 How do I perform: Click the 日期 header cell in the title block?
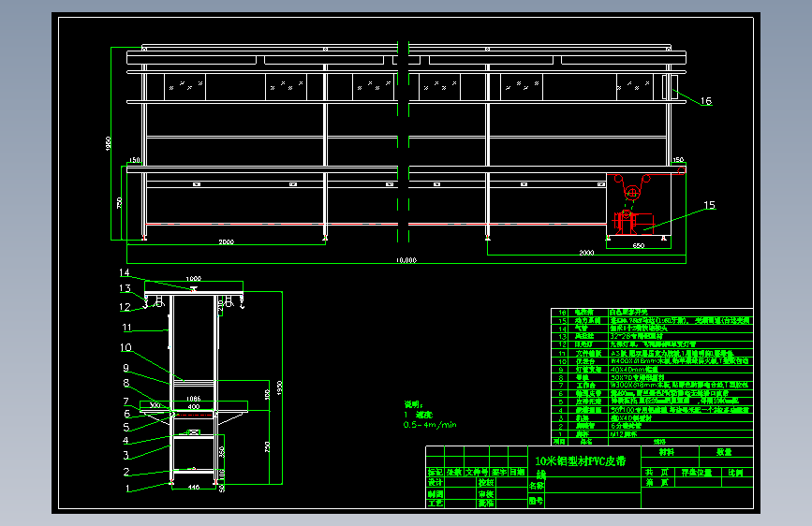[517, 472]
